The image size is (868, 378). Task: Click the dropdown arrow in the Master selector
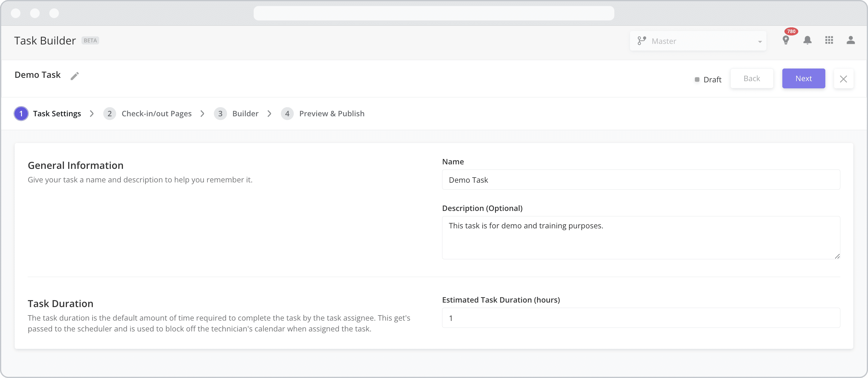760,41
